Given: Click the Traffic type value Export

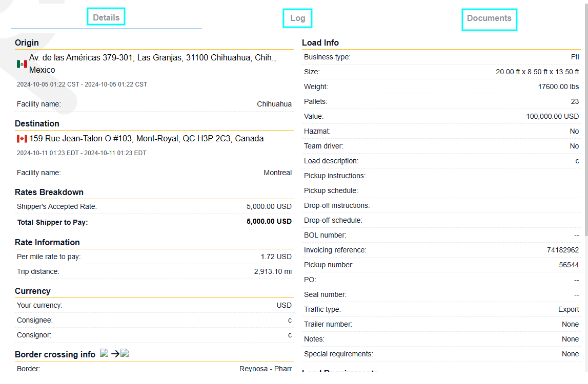Looking at the screenshot, I should click(569, 309).
